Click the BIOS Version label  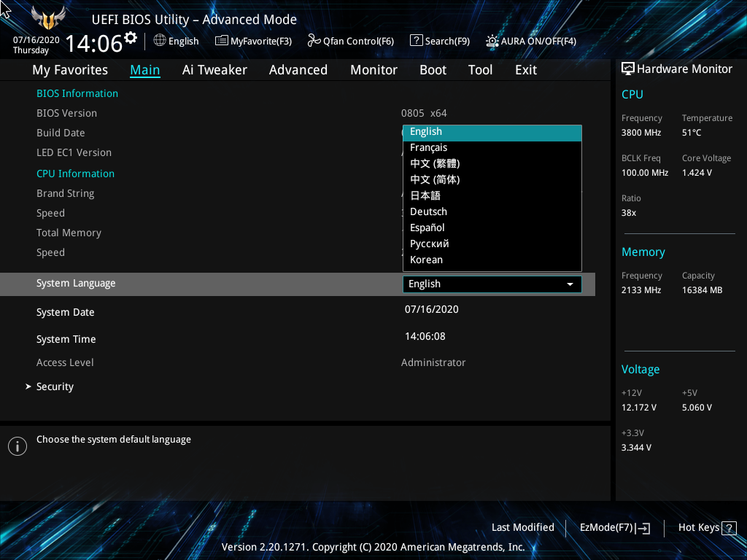pos(66,113)
